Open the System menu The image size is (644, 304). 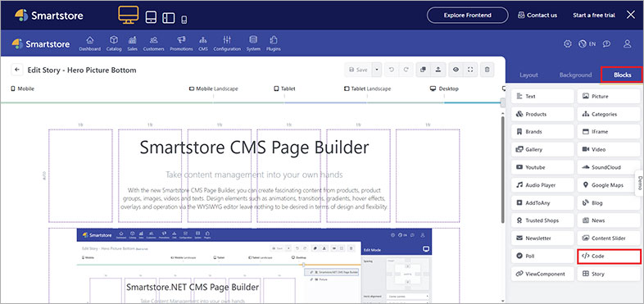(253, 43)
